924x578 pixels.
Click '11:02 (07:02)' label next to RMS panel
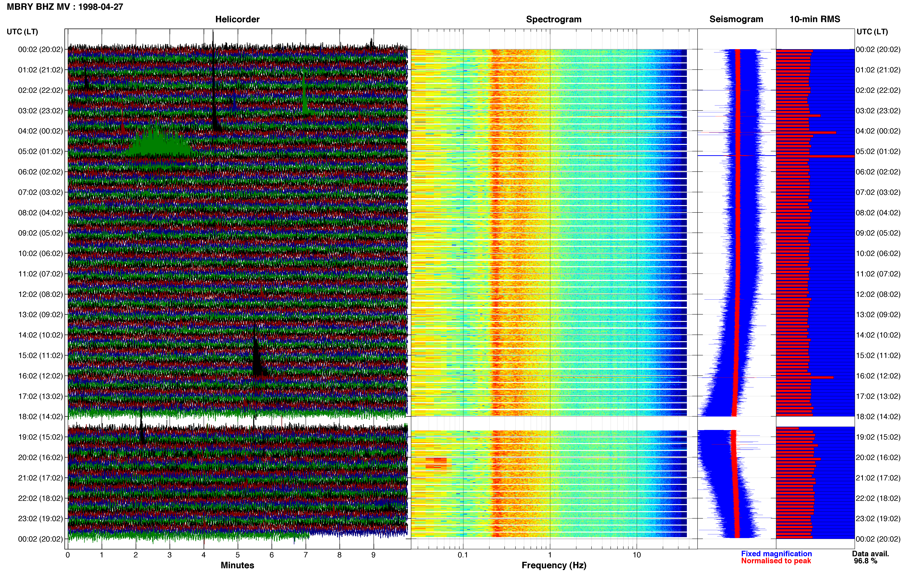(x=878, y=274)
